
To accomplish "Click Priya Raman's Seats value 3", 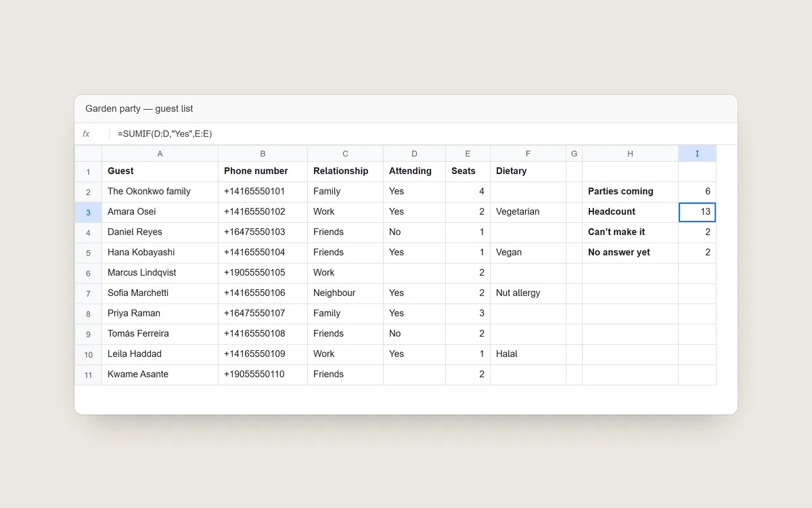I will 468,314.
